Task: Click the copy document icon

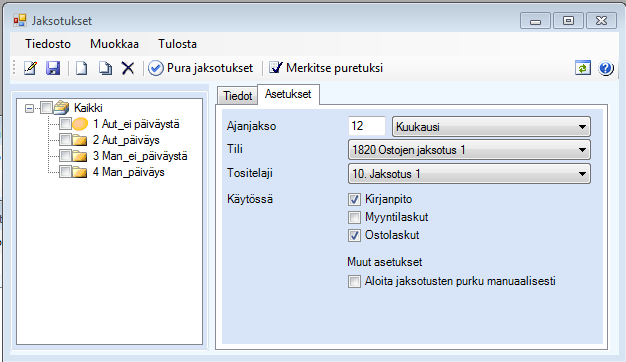Action: click(x=105, y=68)
